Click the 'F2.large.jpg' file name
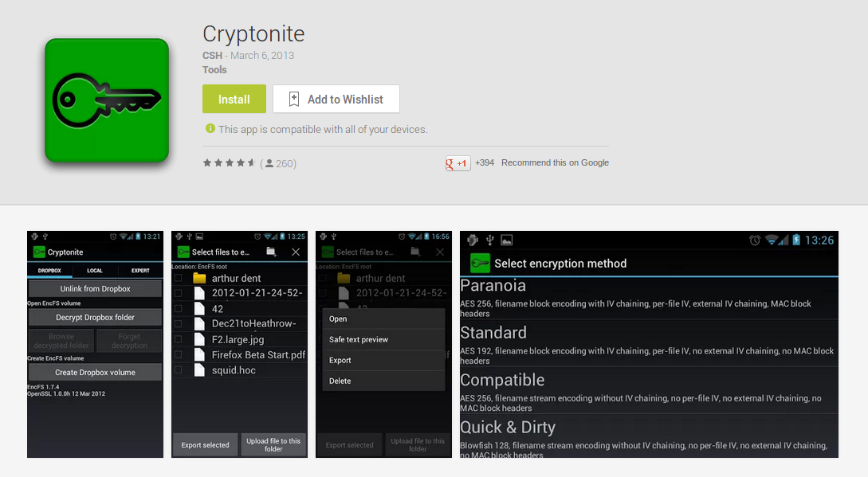The image size is (868, 477). click(238, 340)
